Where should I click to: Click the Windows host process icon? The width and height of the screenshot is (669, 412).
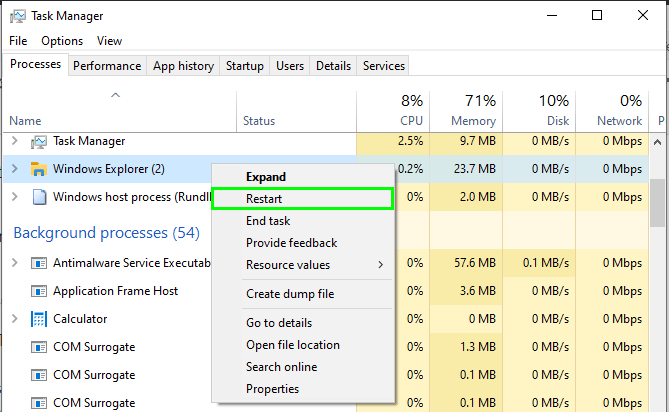39,197
